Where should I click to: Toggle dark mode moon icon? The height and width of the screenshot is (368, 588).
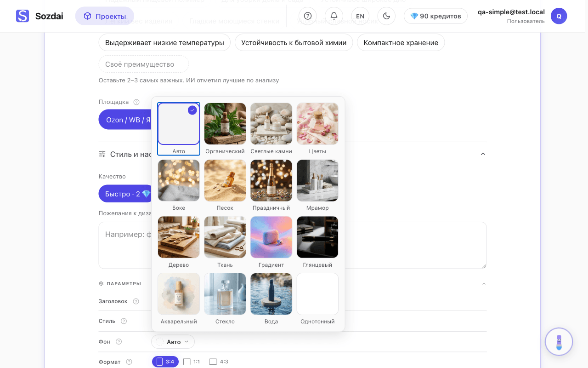click(x=386, y=16)
